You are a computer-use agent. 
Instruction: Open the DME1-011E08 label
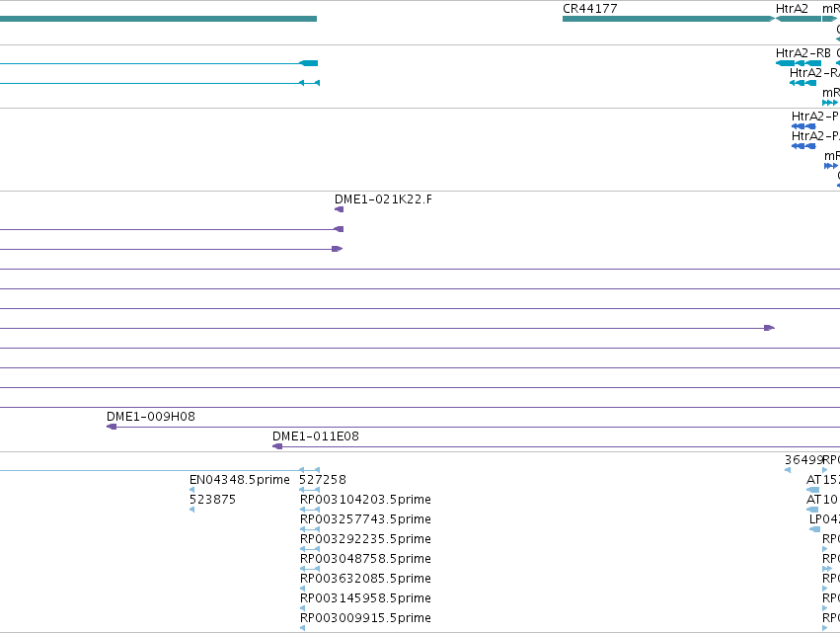(x=316, y=436)
